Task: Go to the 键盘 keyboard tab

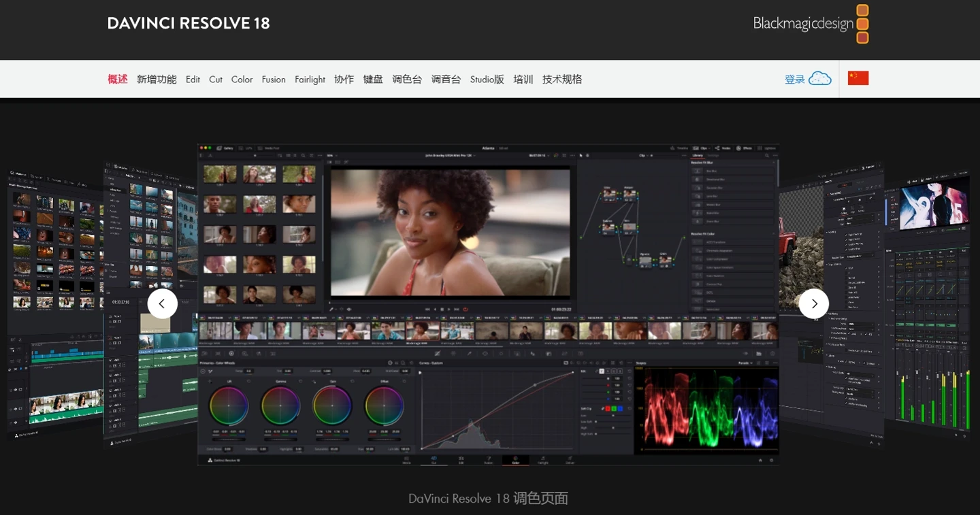Action: tap(373, 79)
